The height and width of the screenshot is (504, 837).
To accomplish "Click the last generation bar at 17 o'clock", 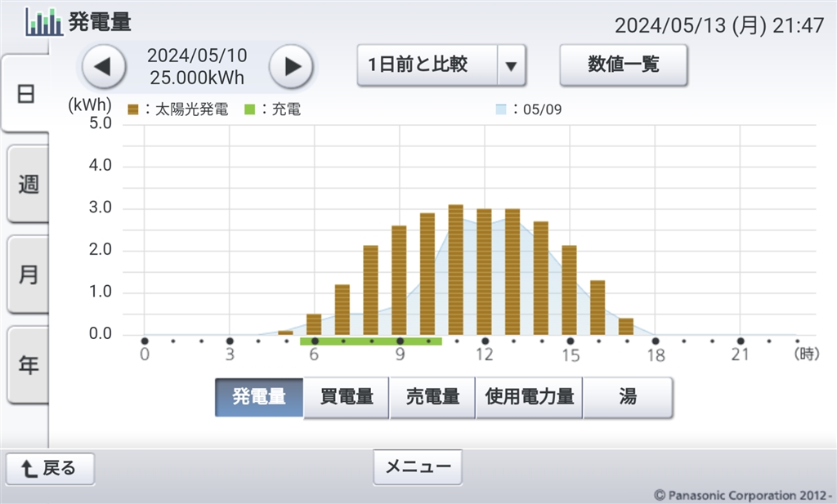I will click(x=626, y=327).
